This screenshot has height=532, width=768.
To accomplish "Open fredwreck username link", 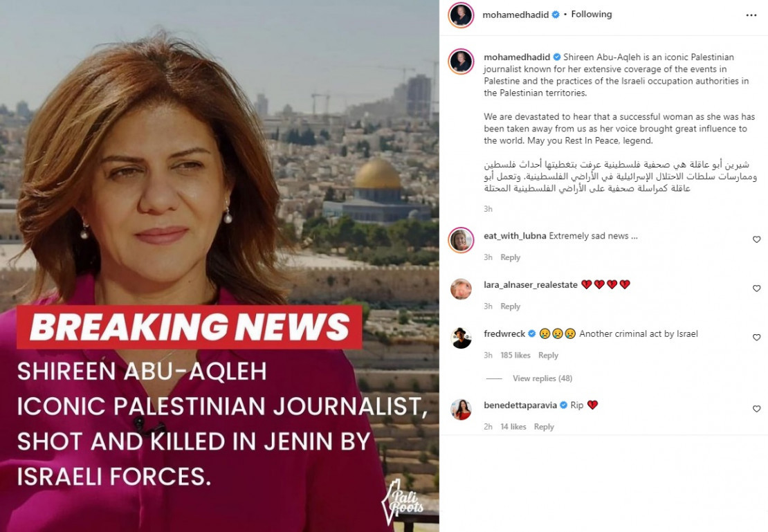I will [x=504, y=333].
